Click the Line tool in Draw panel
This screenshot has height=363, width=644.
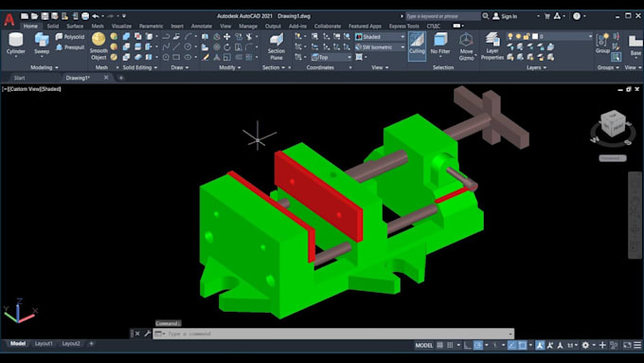[x=176, y=46]
